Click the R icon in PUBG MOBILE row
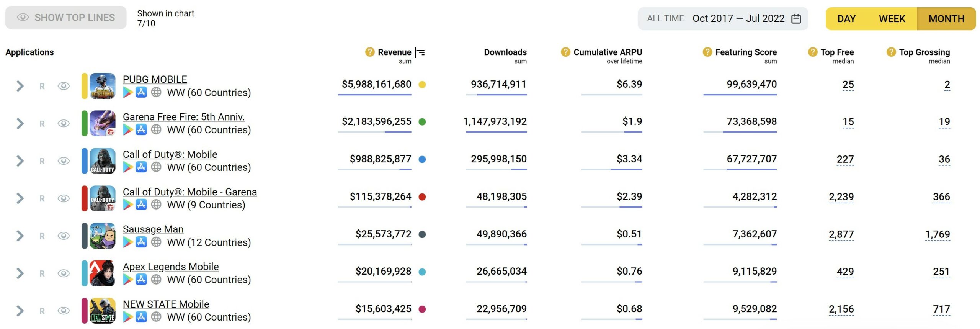This screenshot has width=980, height=329. pos(42,87)
